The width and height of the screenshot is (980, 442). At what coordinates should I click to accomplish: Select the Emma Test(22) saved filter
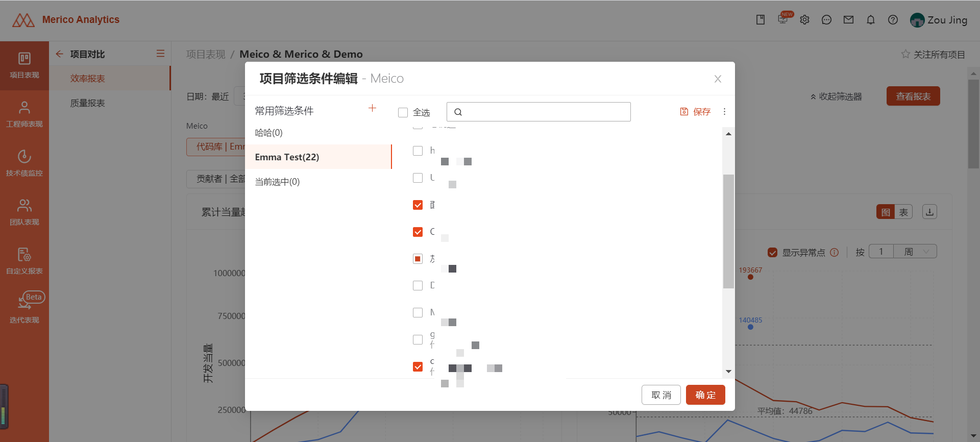click(x=318, y=157)
